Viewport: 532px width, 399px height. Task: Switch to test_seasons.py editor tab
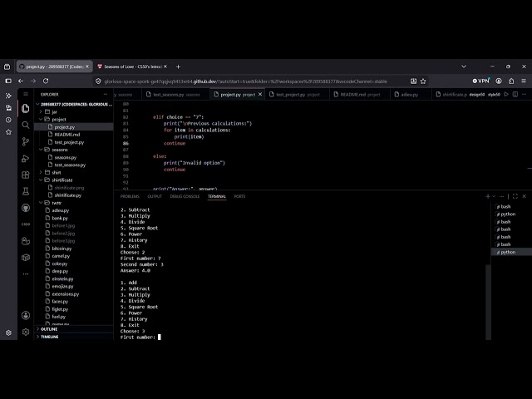pos(175,94)
